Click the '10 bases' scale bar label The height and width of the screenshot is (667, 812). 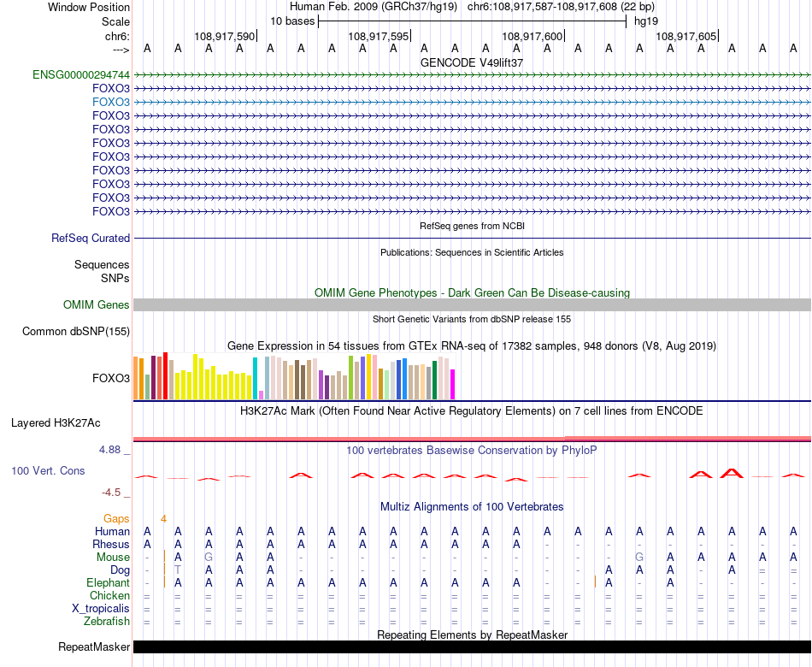(292, 21)
